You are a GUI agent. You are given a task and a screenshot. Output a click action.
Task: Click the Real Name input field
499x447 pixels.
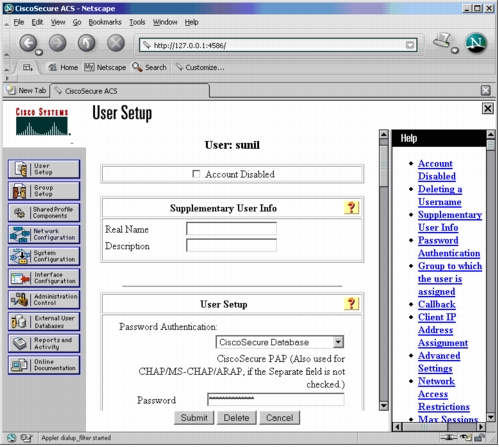point(231,229)
